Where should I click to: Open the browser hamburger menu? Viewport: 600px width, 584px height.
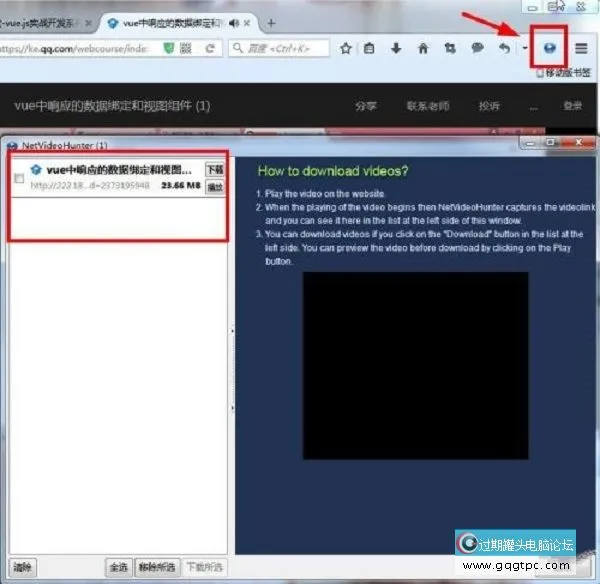tap(580, 48)
